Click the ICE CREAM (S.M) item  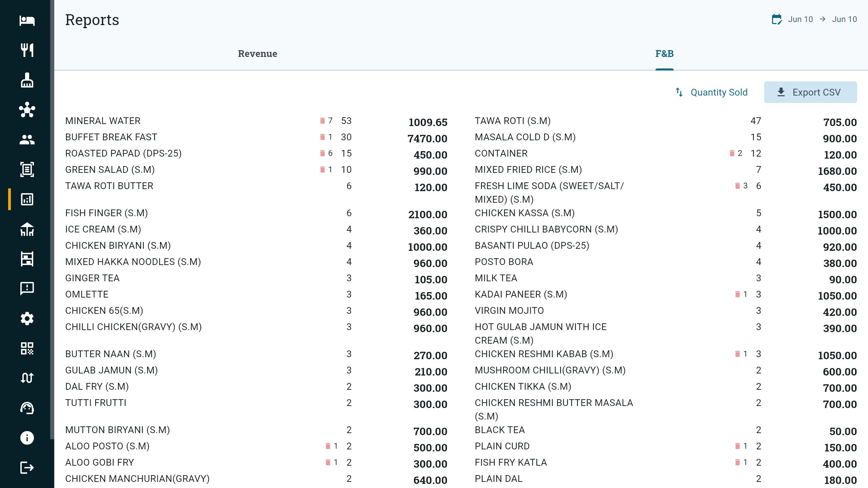tap(103, 229)
